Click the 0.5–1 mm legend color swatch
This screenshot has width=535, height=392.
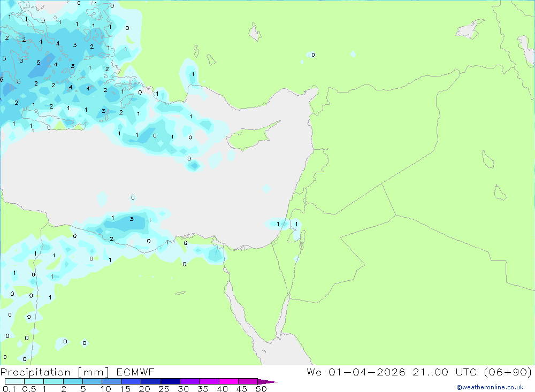(34, 381)
